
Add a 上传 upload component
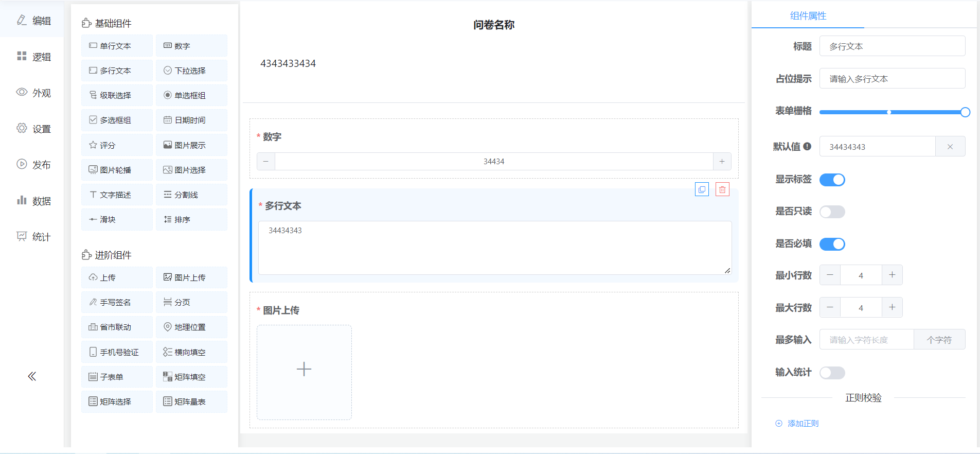pos(117,277)
